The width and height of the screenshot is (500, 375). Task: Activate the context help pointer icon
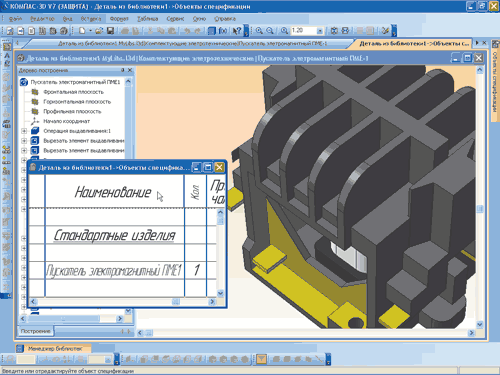click(236, 31)
